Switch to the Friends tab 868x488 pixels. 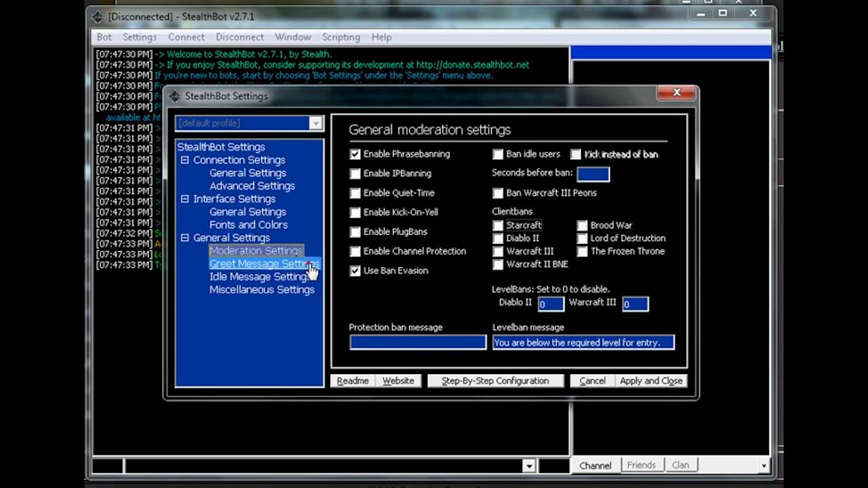(x=642, y=465)
